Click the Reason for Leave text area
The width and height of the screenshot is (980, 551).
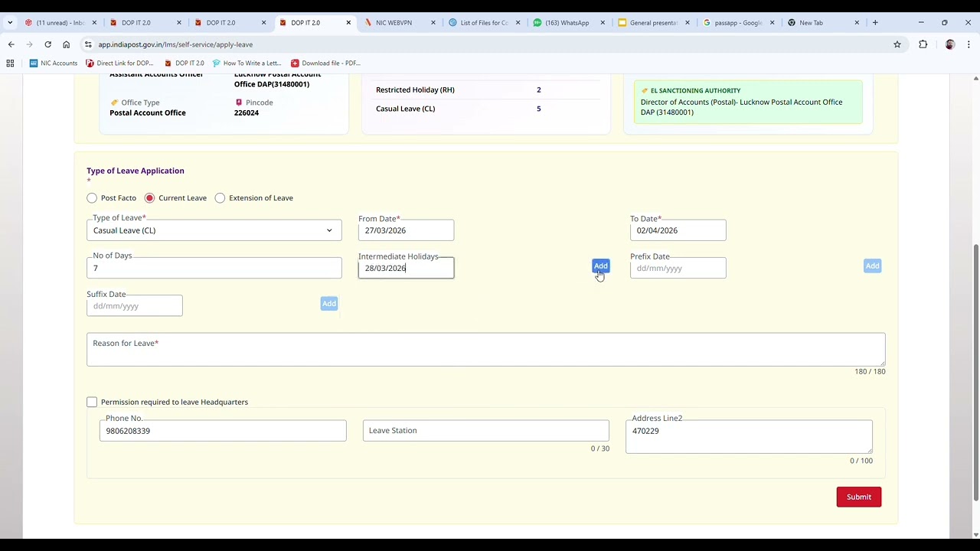click(x=485, y=350)
